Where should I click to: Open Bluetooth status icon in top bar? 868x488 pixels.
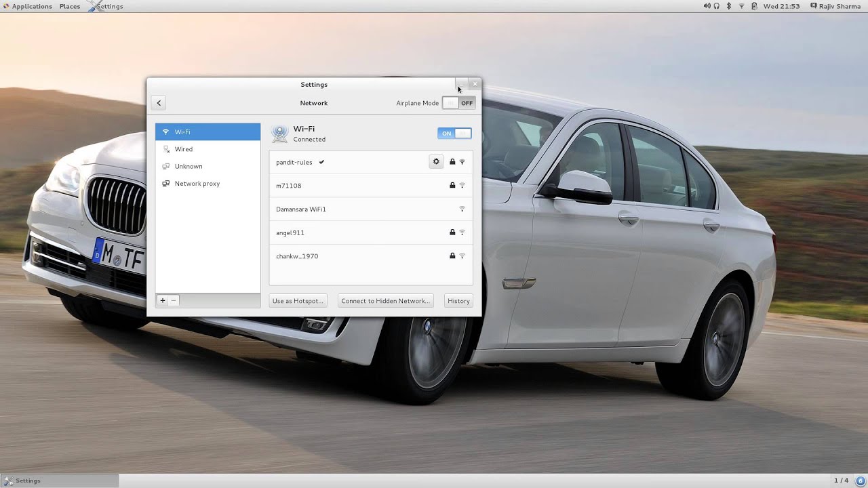(729, 6)
